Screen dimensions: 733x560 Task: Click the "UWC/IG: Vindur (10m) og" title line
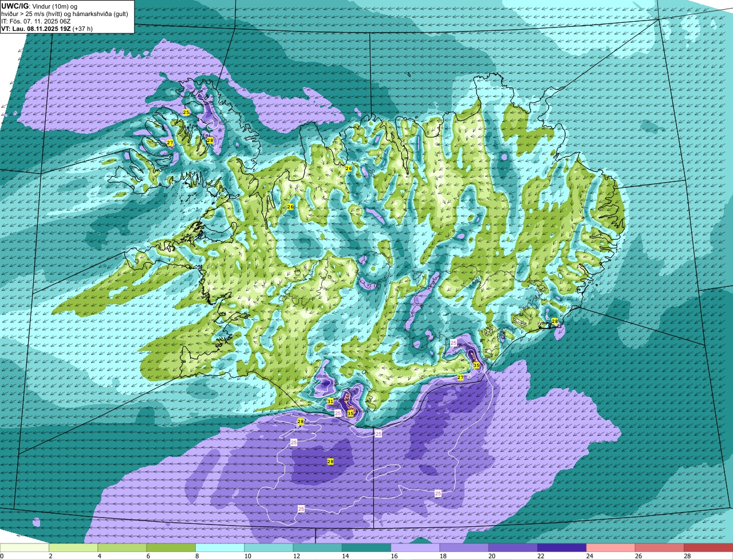(x=40, y=6)
